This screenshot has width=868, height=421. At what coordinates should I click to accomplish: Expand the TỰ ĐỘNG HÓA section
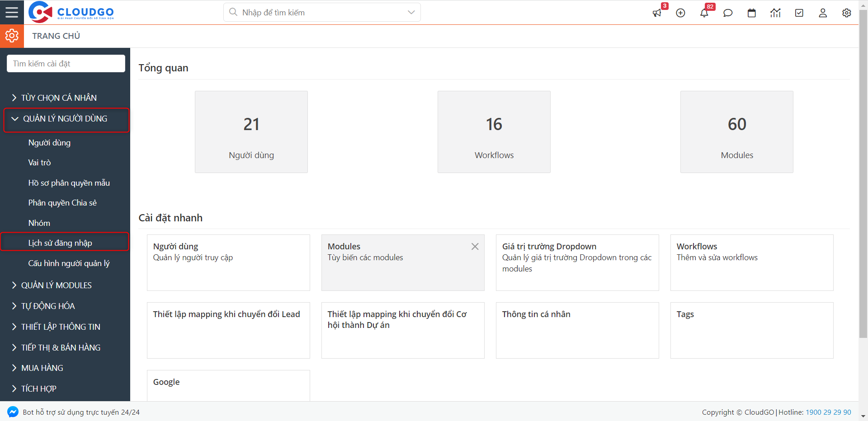coord(48,306)
